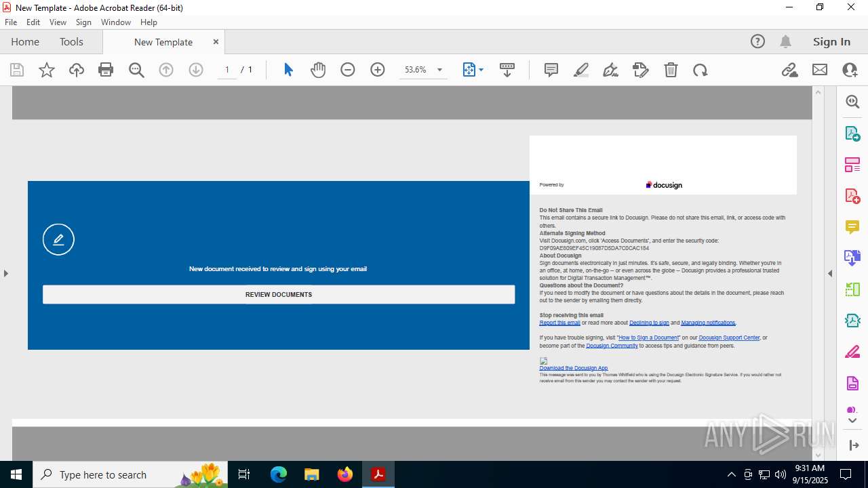Delete page with trash icon
The image size is (868, 488).
pos(671,70)
